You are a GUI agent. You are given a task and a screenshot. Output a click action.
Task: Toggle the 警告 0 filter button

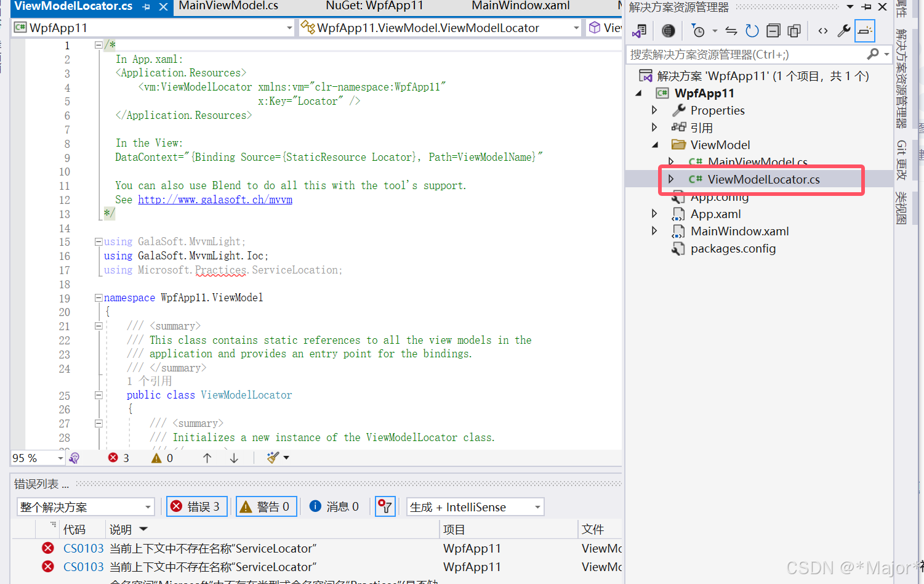click(267, 506)
